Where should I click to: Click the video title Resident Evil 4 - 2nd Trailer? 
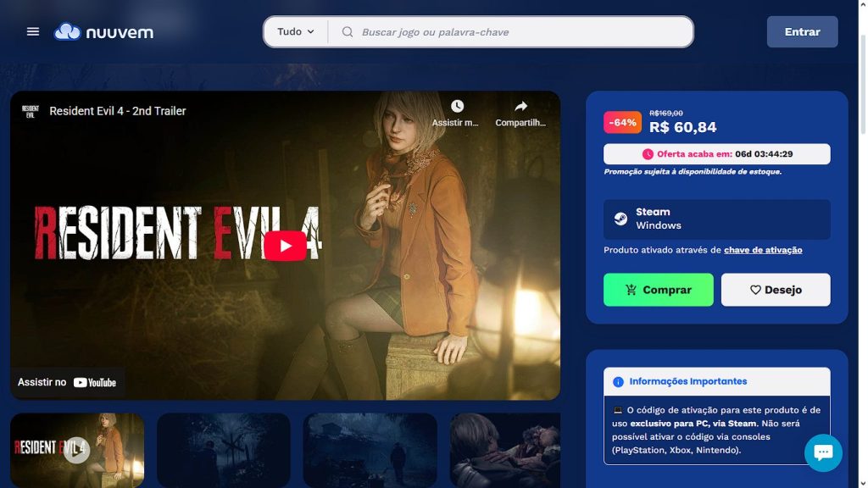pos(118,111)
